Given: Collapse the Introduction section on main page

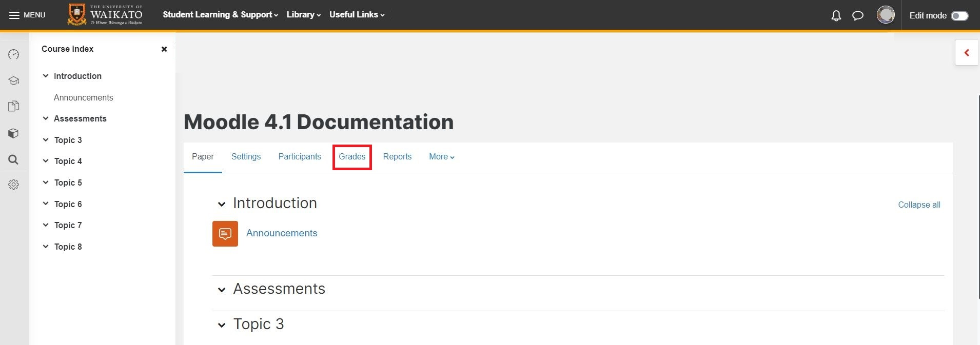Looking at the screenshot, I should coord(222,205).
